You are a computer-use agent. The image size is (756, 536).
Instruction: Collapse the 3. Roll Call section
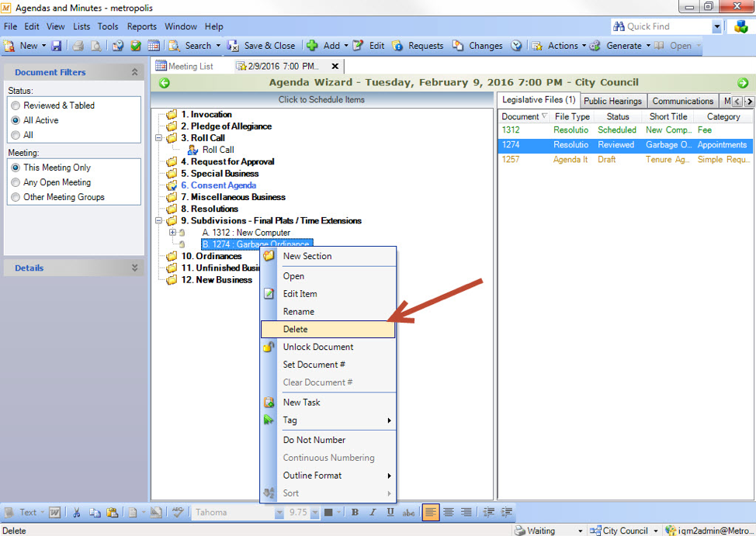pos(158,138)
